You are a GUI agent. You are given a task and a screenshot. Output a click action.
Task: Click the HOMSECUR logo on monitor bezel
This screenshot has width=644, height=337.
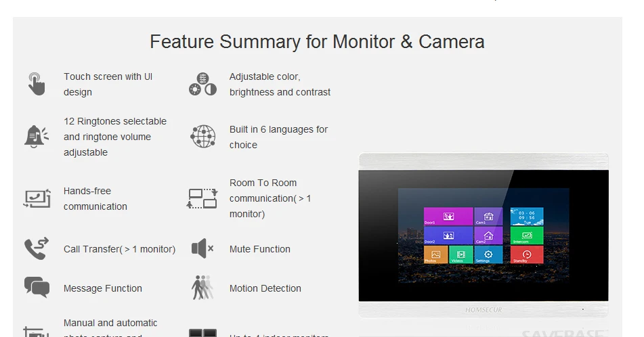484,309
